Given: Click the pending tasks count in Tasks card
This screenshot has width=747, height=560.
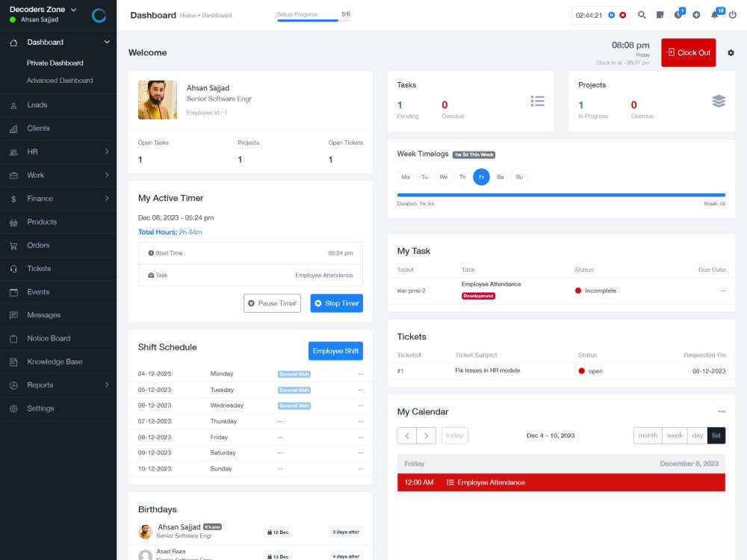Looking at the screenshot, I should click(400, 105).
